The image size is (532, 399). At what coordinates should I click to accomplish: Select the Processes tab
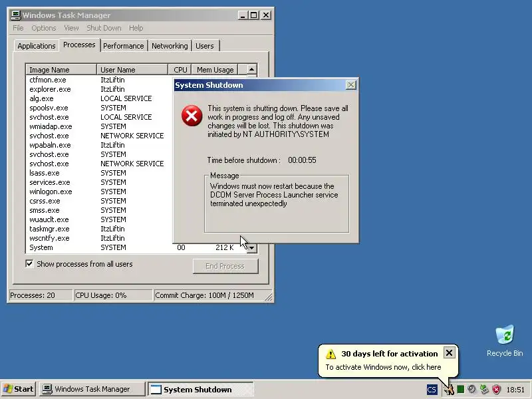click(x=79, y=45)
